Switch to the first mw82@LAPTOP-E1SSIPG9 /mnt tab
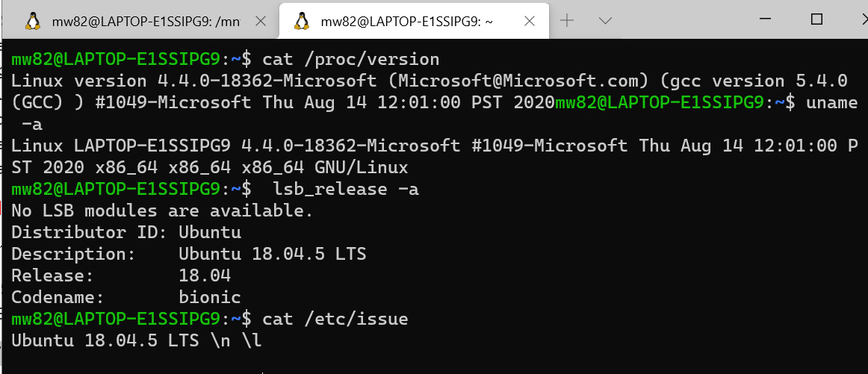The width and height of the screenshot is (868, 374). click(x=140, y=21)
